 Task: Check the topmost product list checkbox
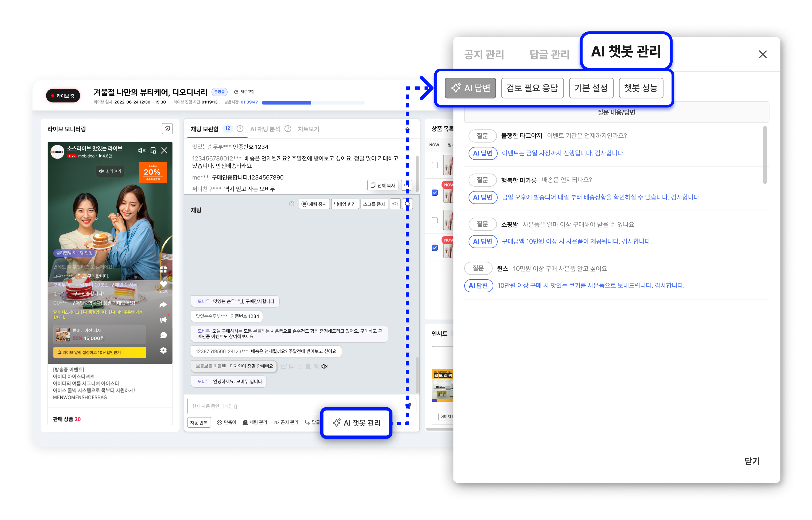pos(435,165)
